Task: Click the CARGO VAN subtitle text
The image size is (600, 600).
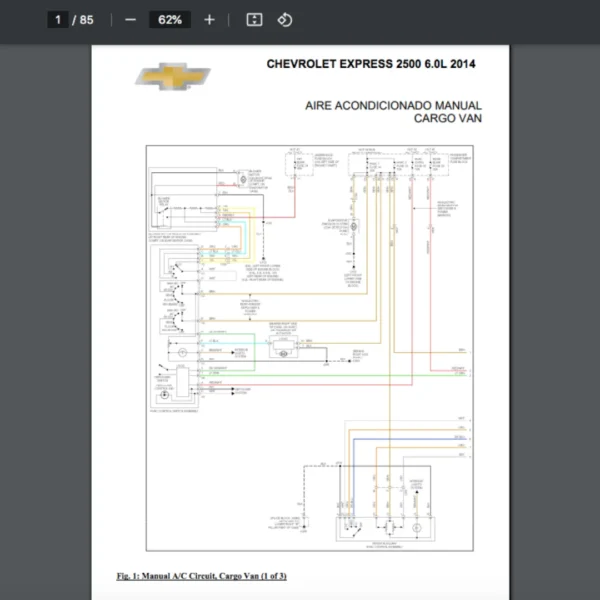Action: 447,118
